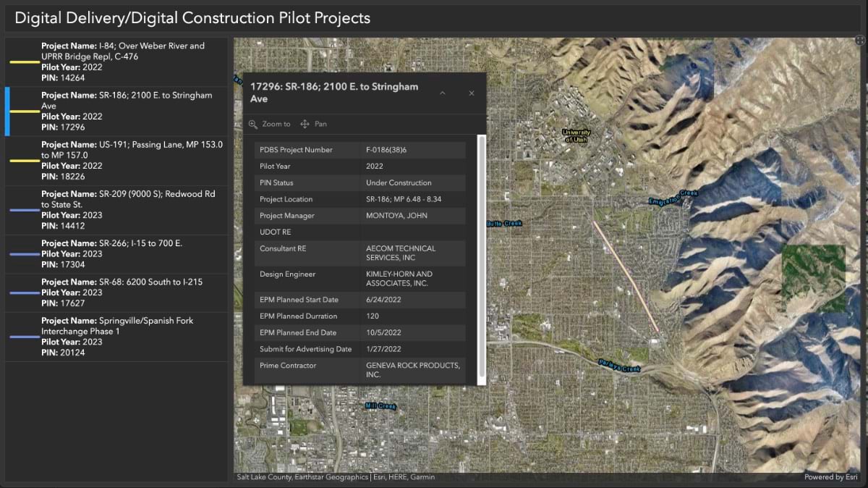Click the 'Under Construction' PIN status value
This screenshot has height=488, width=868.
(399, 182)
